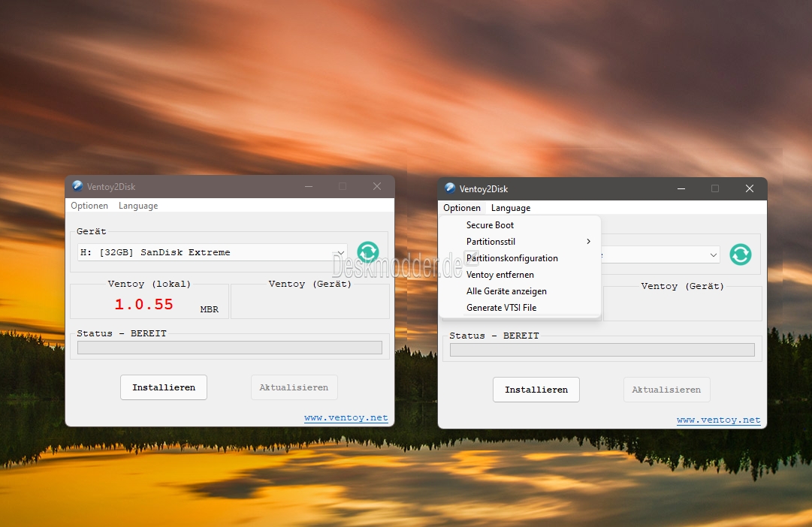Open www.ventoy.net link in the active window
Viewport: 812px width, 527px height.
point(719,420)
